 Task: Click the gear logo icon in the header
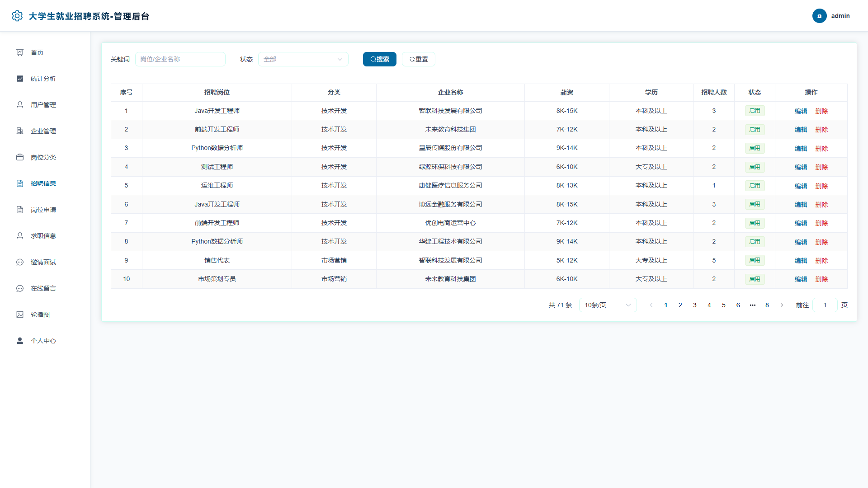17,16
